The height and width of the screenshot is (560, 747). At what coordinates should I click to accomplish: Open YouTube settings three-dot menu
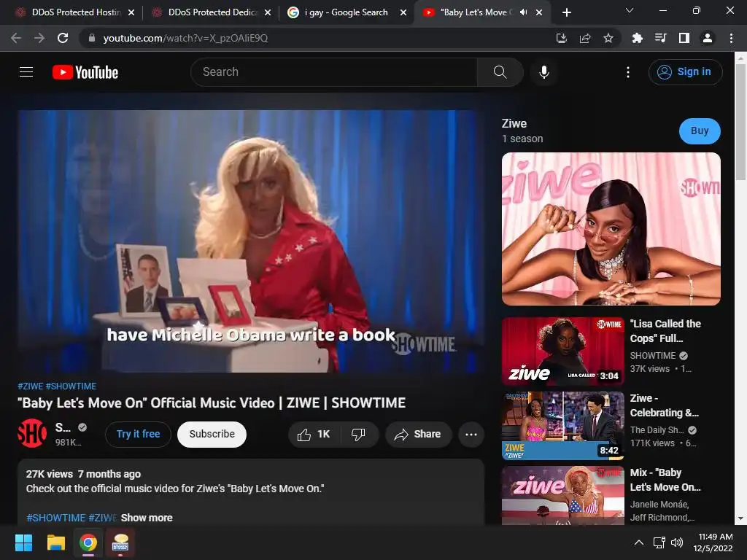pyautogui.click(x=628, y=72)
